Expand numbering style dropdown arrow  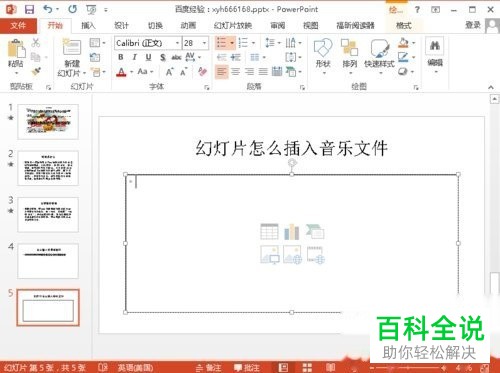pyautogui.click(x=253, y=43)
